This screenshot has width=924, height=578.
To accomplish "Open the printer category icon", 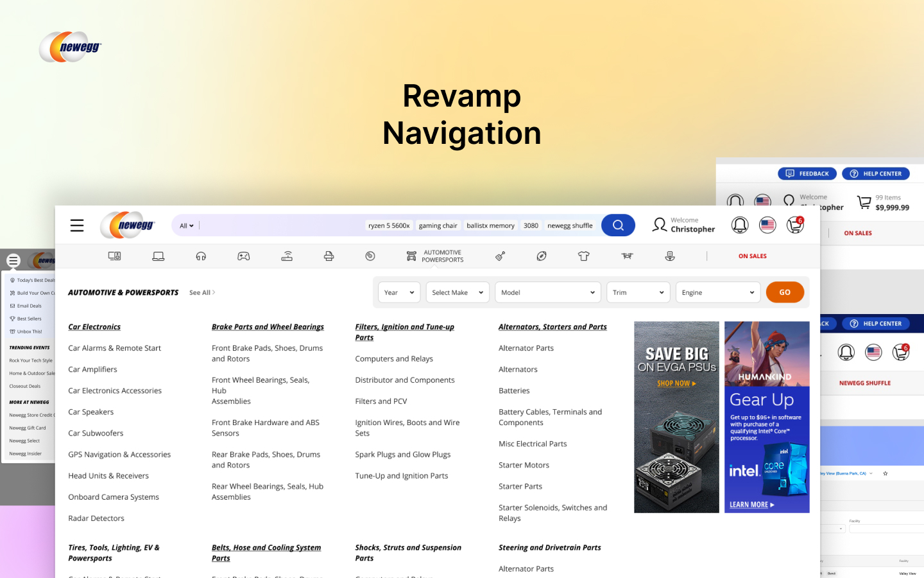I will [x=329, y=256].
